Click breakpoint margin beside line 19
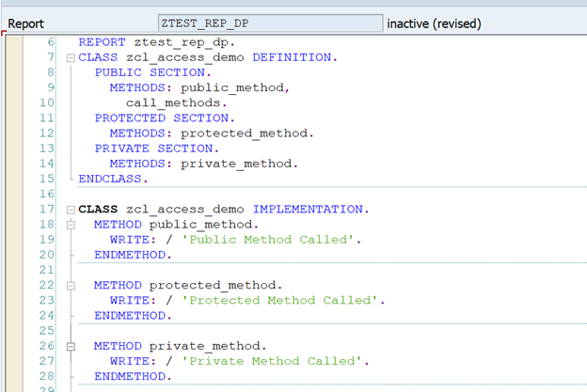587x392 pixels. [x=13, y=240]
